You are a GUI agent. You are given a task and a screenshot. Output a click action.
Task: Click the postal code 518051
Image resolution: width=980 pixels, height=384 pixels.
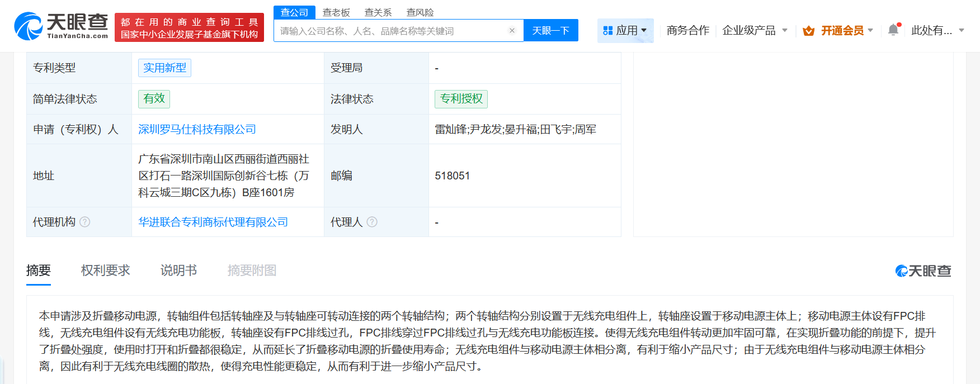[453, 176]
